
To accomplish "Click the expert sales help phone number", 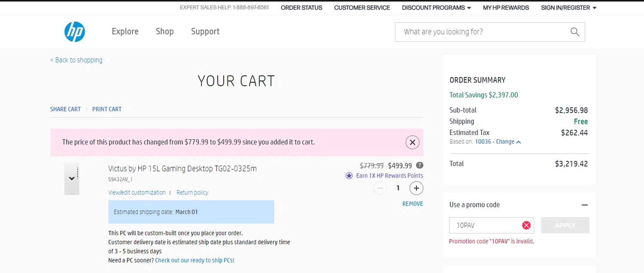I will pos(251,8).
